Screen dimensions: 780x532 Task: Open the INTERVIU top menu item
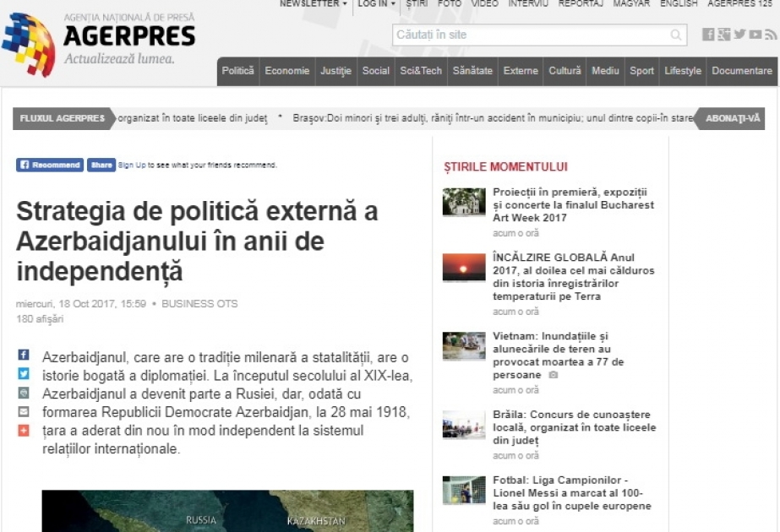point(528,4)
